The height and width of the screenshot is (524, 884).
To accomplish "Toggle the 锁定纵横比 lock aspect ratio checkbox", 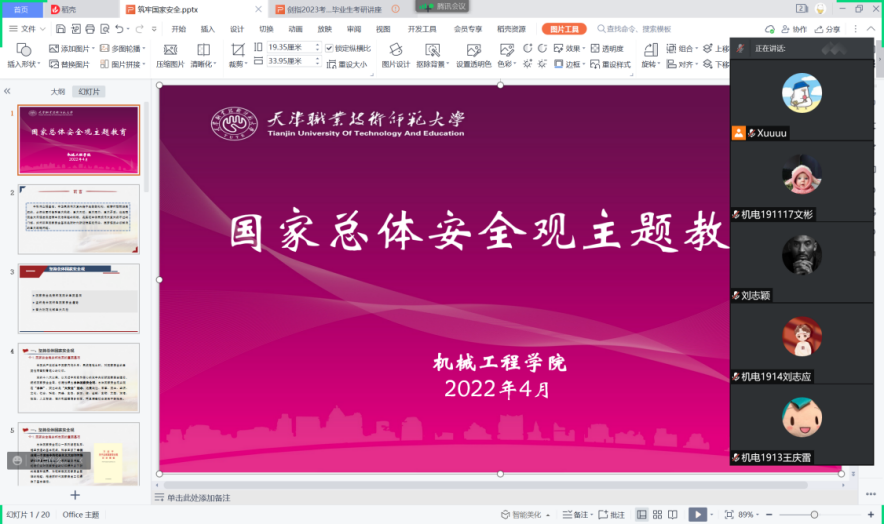I will [x=330, y=48].
